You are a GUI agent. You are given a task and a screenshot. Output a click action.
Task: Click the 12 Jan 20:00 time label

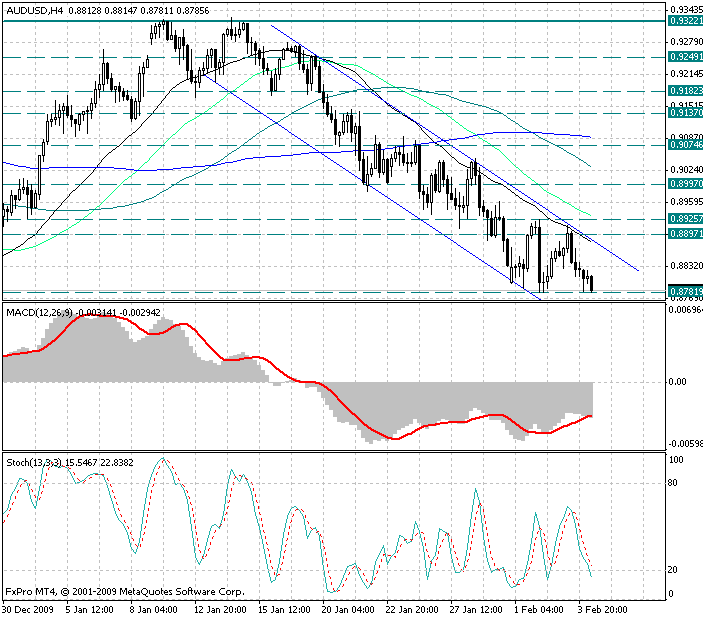tap(220, 610)
